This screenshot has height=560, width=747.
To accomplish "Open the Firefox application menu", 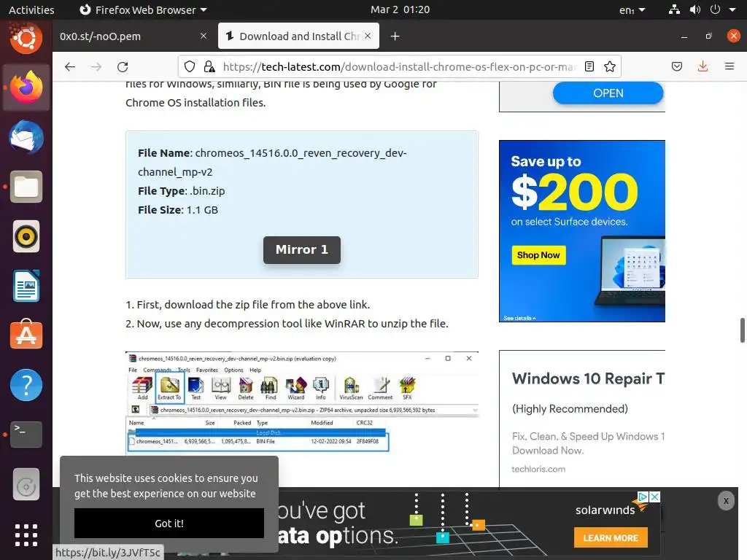I will pos(729,66).
